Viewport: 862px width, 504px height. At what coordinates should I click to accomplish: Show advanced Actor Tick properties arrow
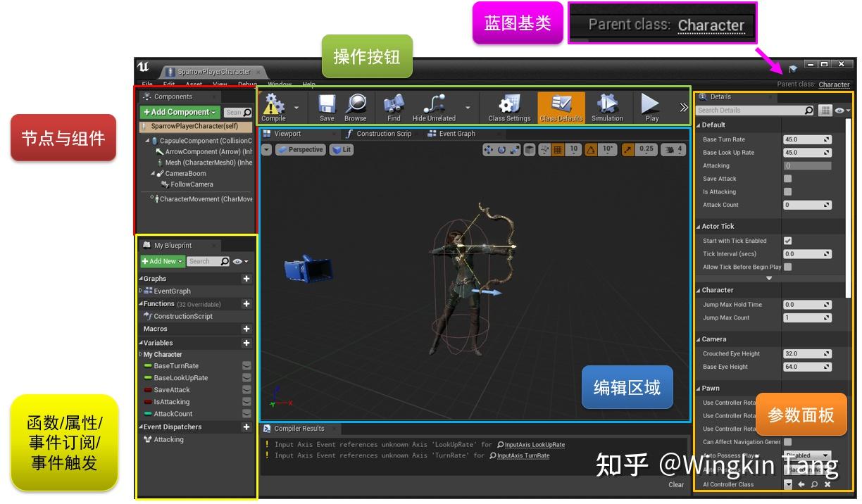(769, 278)
